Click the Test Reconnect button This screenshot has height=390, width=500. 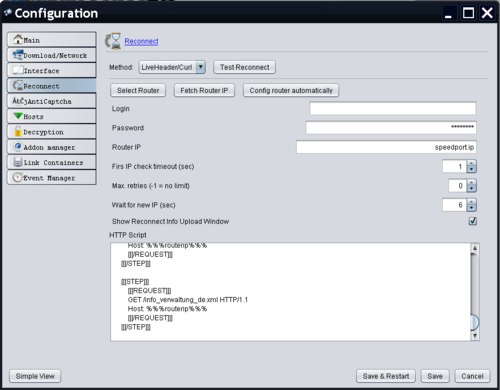click(244, 67)
